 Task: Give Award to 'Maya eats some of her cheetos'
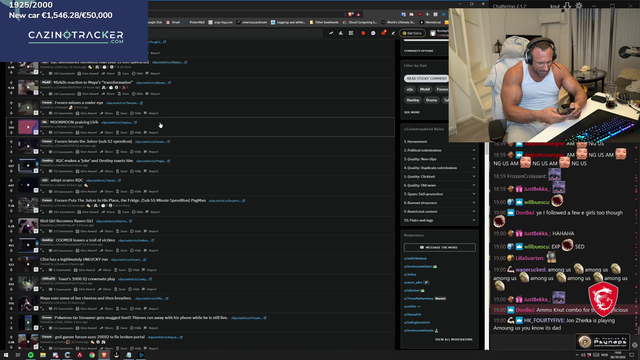pos(87,309)
